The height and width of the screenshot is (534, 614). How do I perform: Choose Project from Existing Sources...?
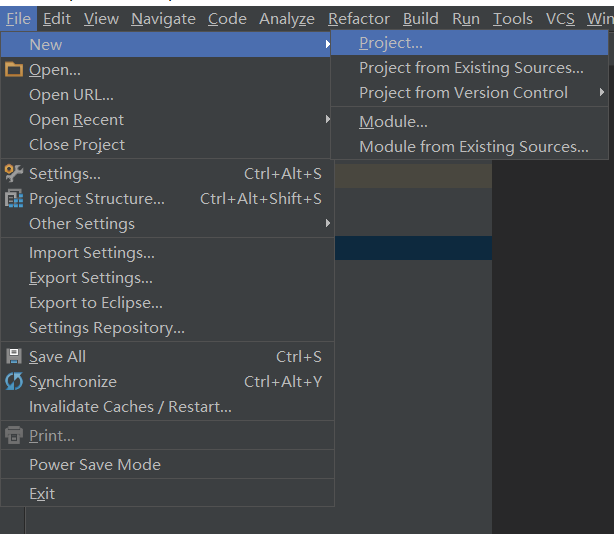pos(470,68)
